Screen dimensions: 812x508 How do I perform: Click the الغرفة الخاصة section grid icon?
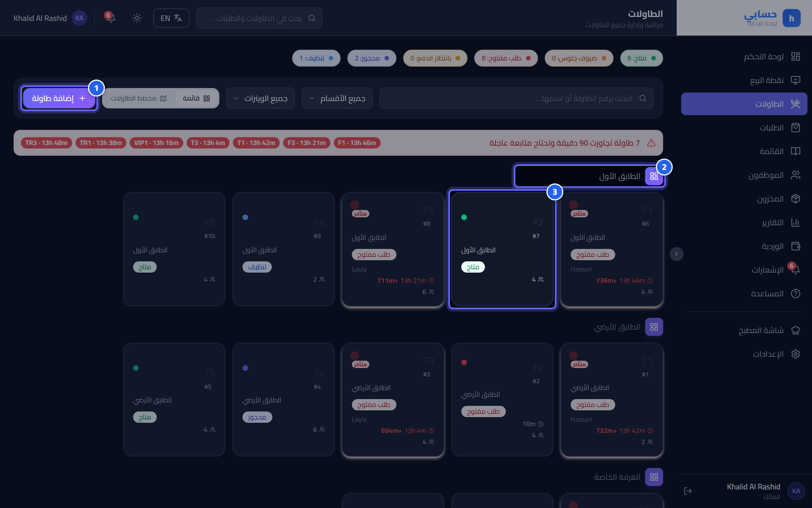coord(654,477)
